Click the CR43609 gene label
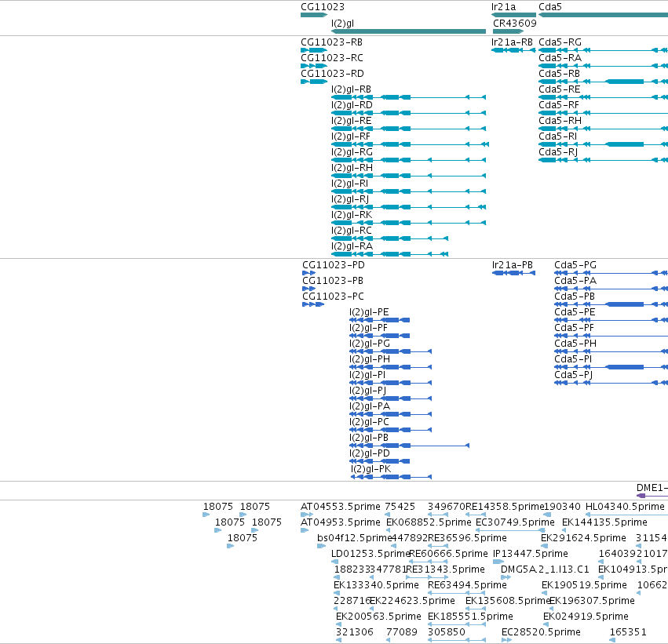 click(x=515, y=24)
